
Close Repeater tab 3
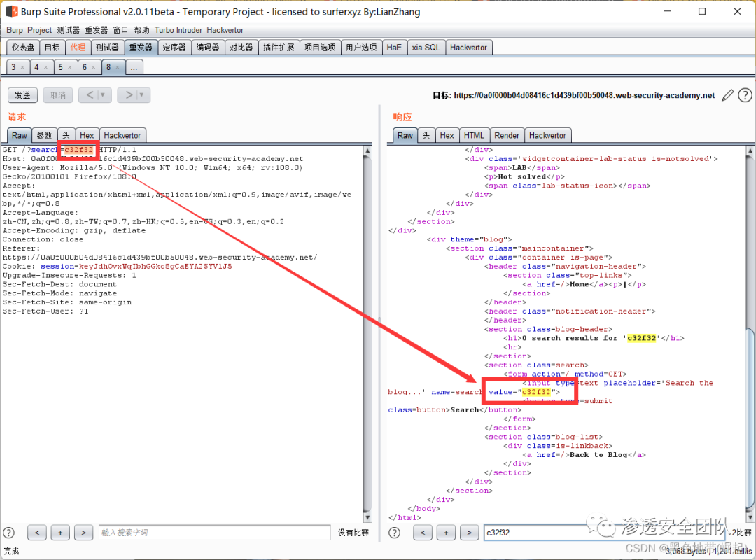[x=22, y=67]
